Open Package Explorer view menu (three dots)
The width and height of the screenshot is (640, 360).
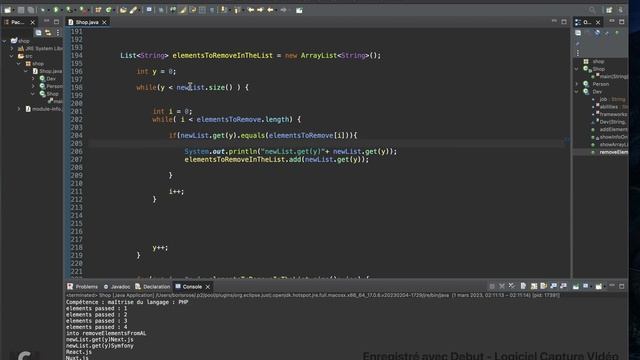pyautogui.click(x=58, y=33)
